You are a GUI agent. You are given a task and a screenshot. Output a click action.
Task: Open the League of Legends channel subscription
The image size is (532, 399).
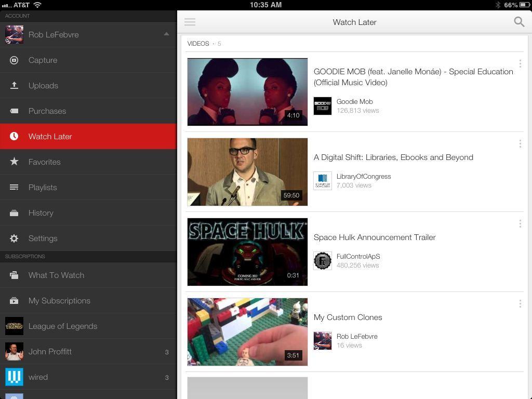click(x=62, y=326)
